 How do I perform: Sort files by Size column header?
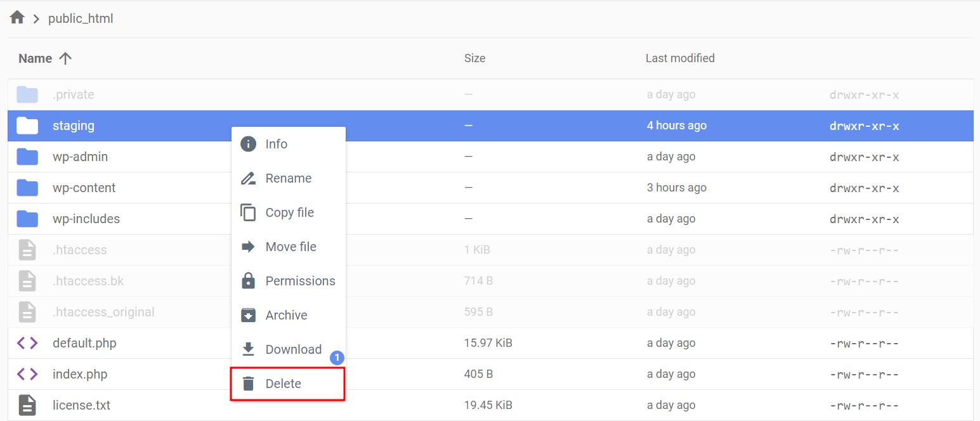point(474,58)
